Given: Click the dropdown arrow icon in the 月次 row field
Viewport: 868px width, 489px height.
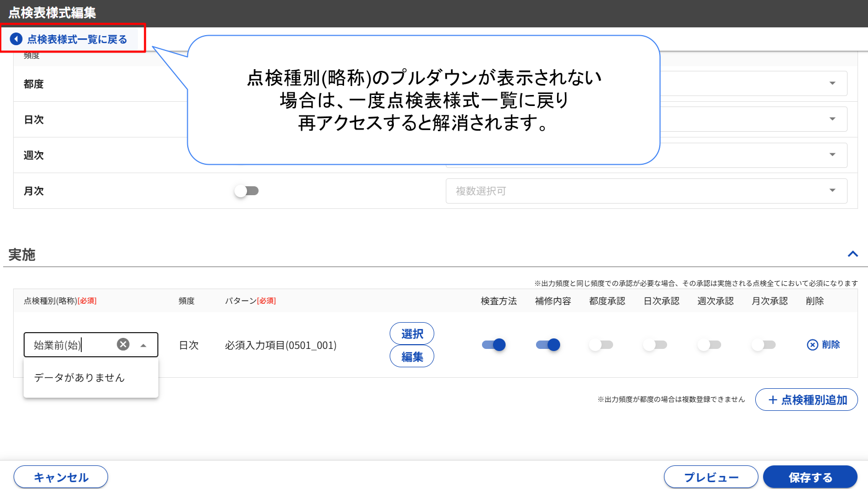Looking at the screenshot, I should tap(833, 191).
